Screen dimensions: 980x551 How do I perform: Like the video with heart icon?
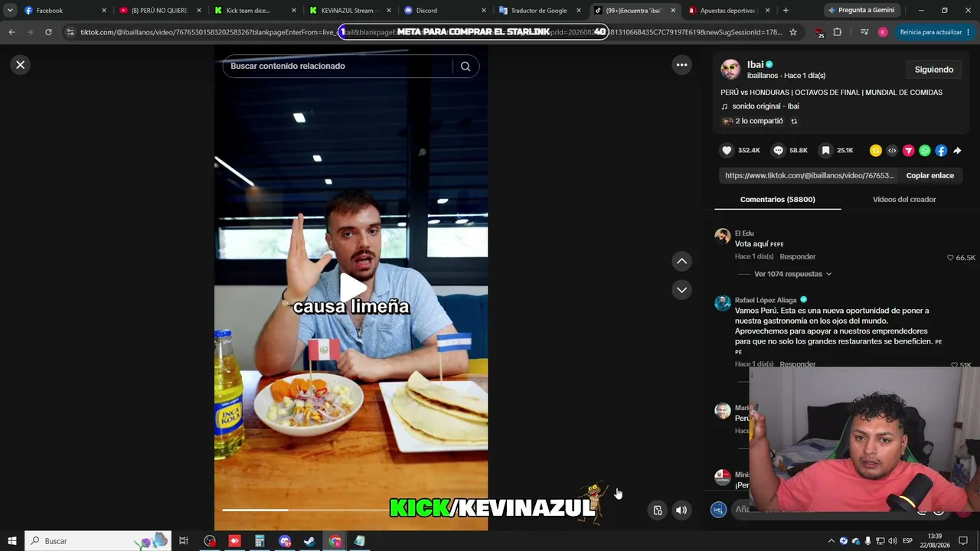[x=727, y=151]
